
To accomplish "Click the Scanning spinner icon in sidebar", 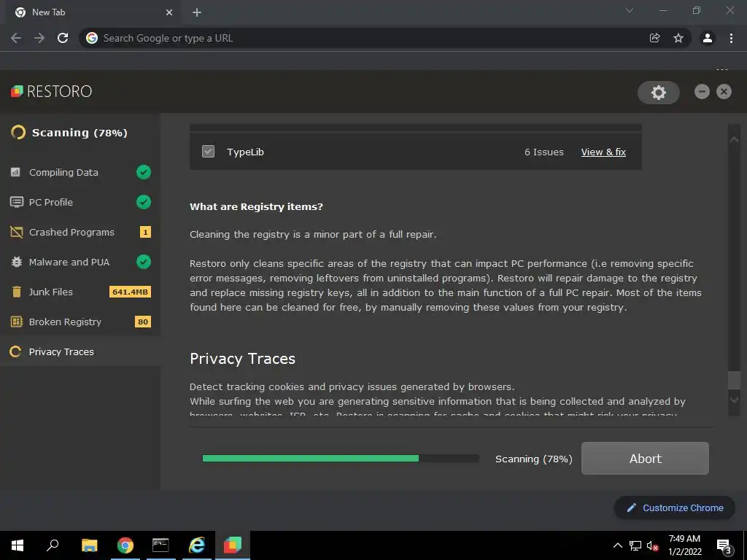I will tap(18, 133).
